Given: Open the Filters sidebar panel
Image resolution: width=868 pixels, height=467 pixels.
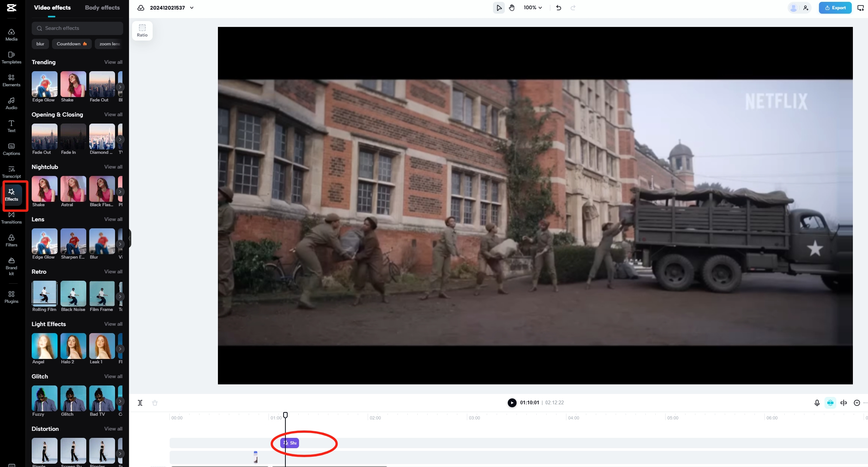Looking at the screenshot, I should click(x=11, y=241).
